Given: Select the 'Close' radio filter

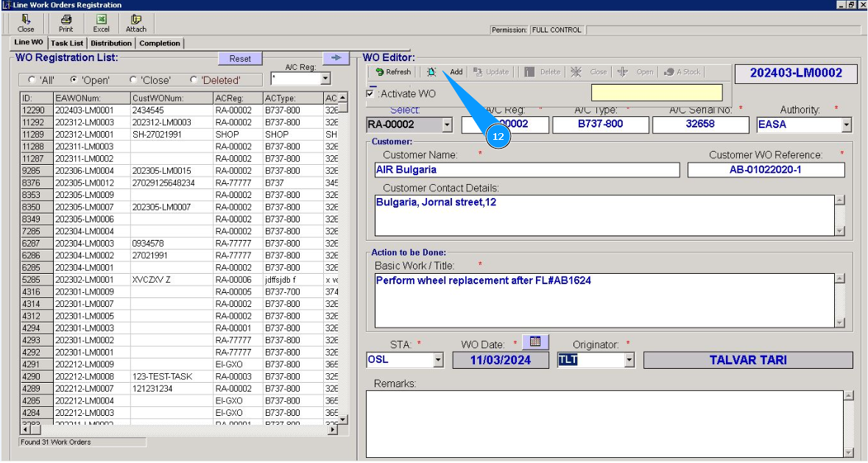Looking at the screenshot, I should tap(133, 79).
